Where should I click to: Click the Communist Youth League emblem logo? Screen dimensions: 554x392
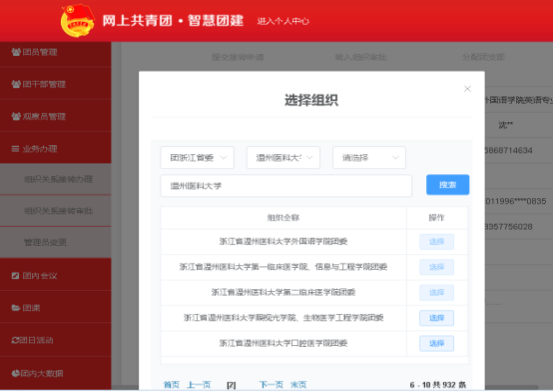[78, 20]
